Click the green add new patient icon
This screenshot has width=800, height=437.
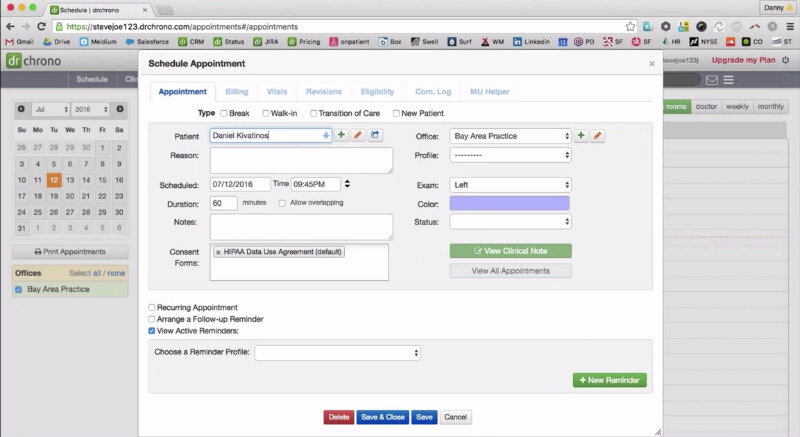pos(341,135)
